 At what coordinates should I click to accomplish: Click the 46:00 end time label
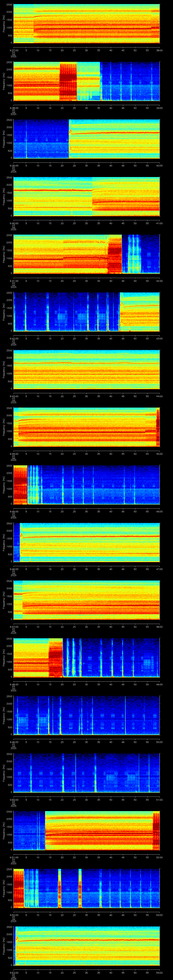click(x=159, y=511)
